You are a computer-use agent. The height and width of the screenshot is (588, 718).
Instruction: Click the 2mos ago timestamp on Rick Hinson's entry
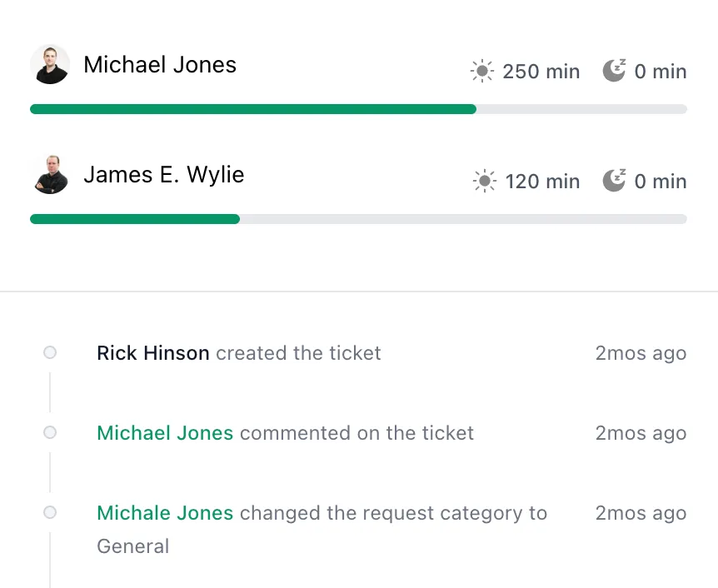coord(641,352)
